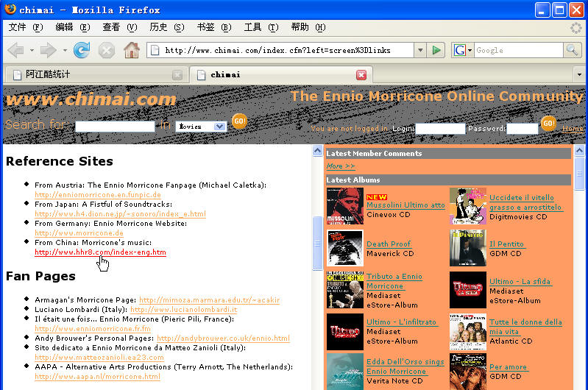
Task: Click the Death Proof album cover thumbnail
Action: tap(345, 248)
